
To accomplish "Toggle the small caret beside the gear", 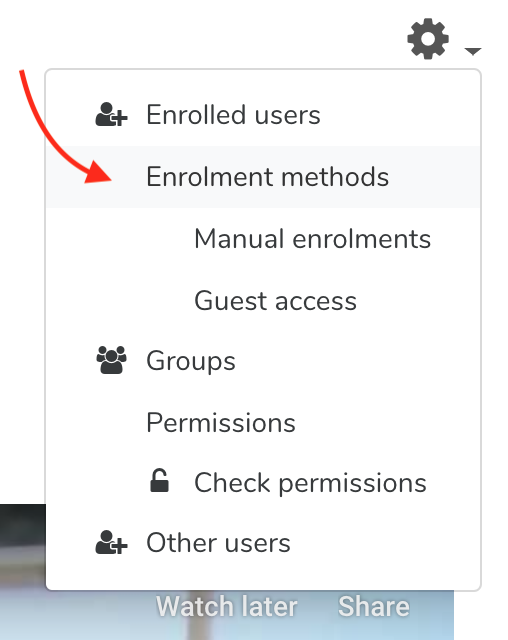I will [x=473, y=51].
